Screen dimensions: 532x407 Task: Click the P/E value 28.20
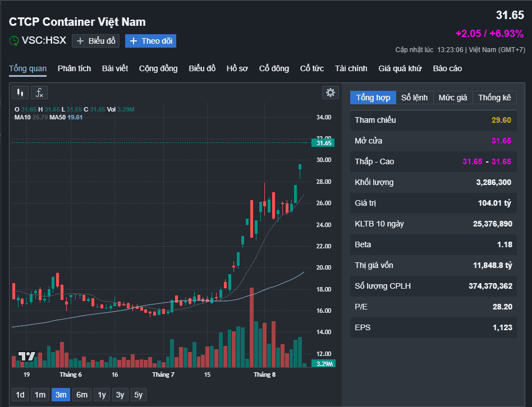502,307
